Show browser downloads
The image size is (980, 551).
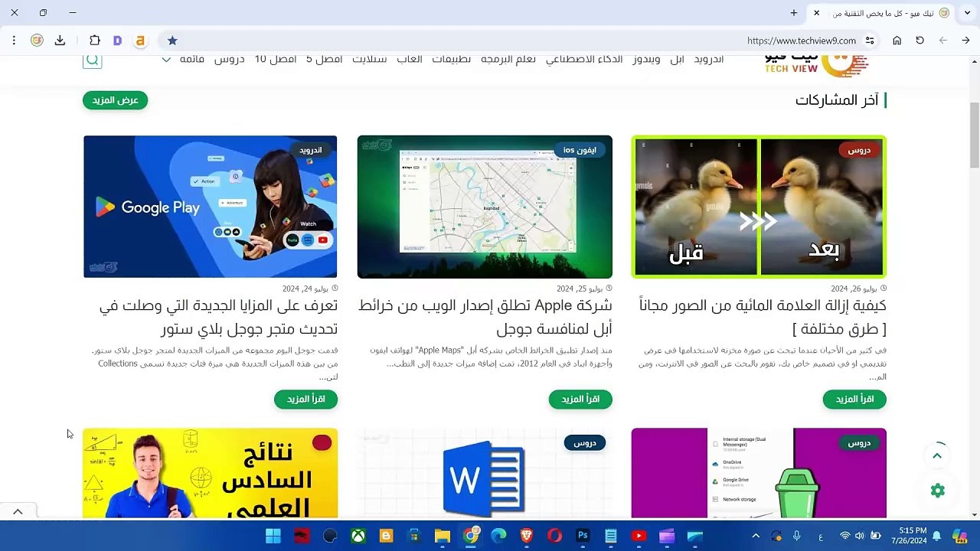(x=60, y=41)
